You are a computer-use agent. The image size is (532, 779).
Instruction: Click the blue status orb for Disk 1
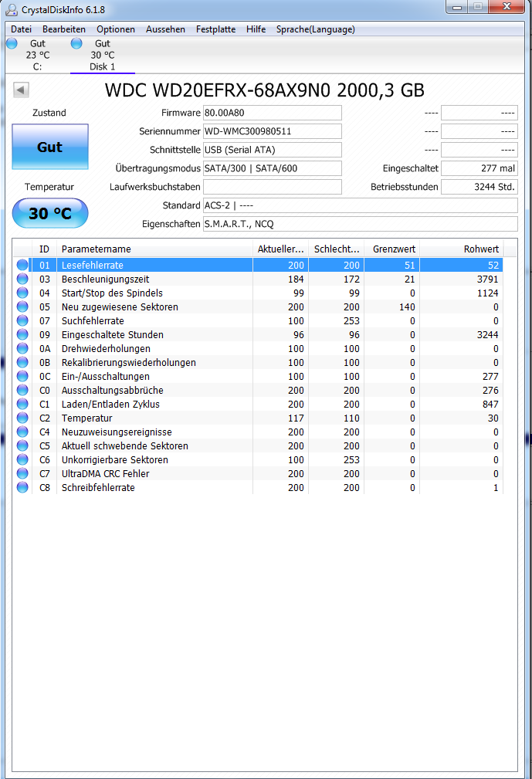click(76, 44)
